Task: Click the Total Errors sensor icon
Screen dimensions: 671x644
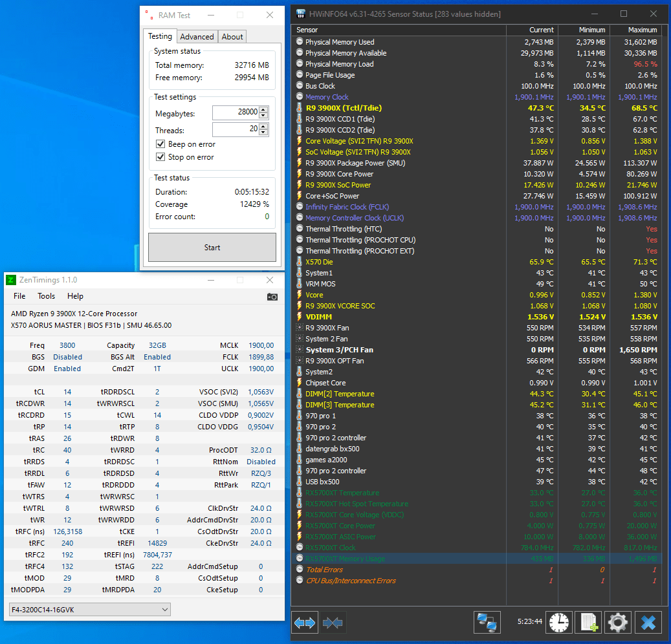Action: pyautogui.click(x=300, y=569)
